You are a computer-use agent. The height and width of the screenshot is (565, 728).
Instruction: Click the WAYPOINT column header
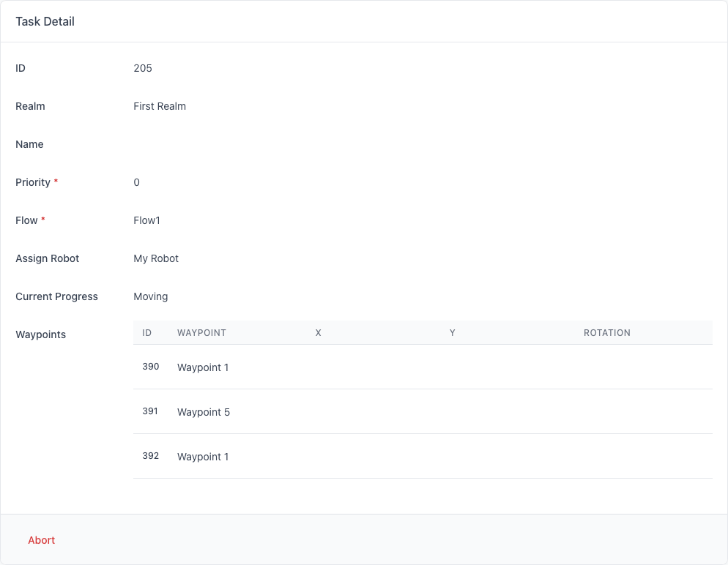tap(201, 332)
